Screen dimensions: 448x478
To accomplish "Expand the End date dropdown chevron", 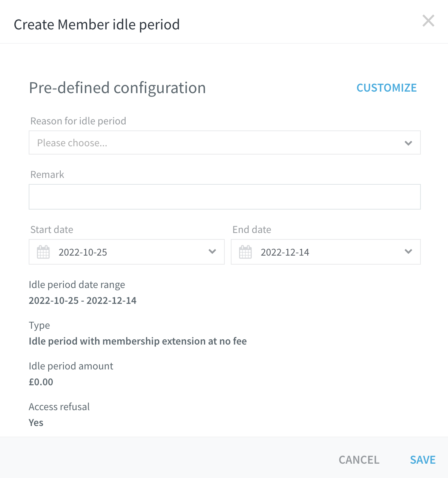I will tap(408, 251).
